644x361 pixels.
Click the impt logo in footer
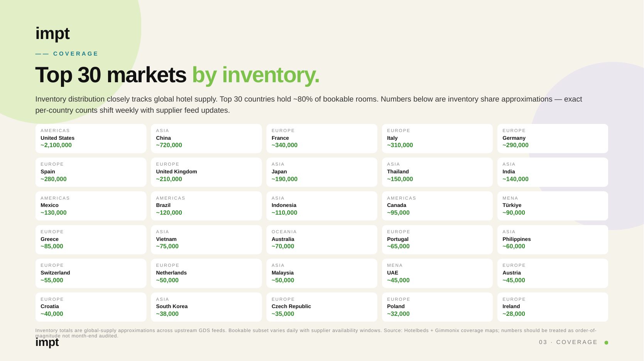coord(47,342)
